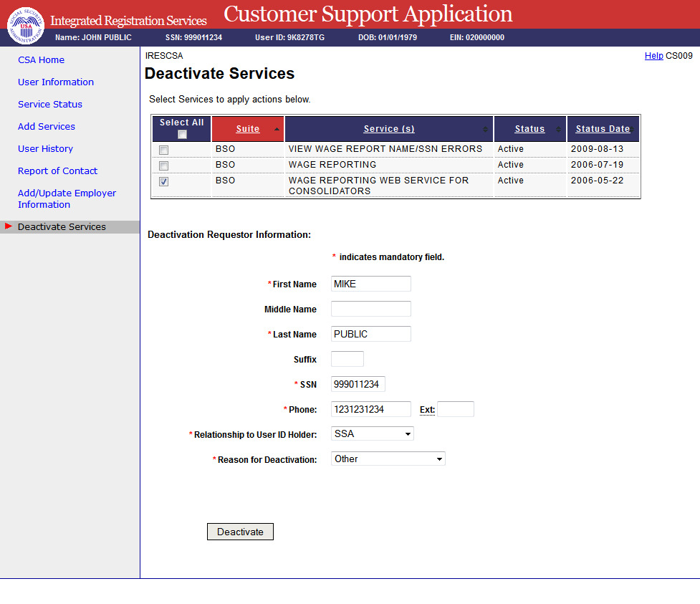Focus the phone Ext input box
Viewport: 700px width, 604px height.
tap(456, 409)
